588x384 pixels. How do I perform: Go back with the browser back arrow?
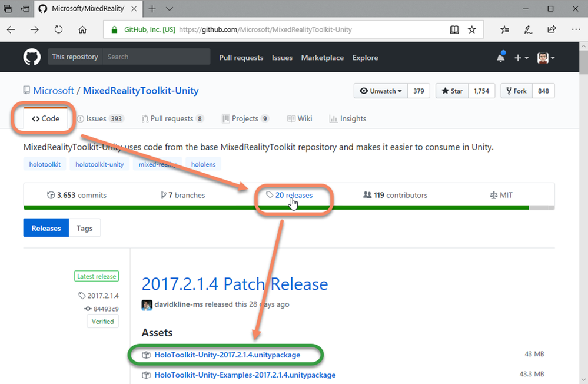pyautogui.click(x=11, y=29)
